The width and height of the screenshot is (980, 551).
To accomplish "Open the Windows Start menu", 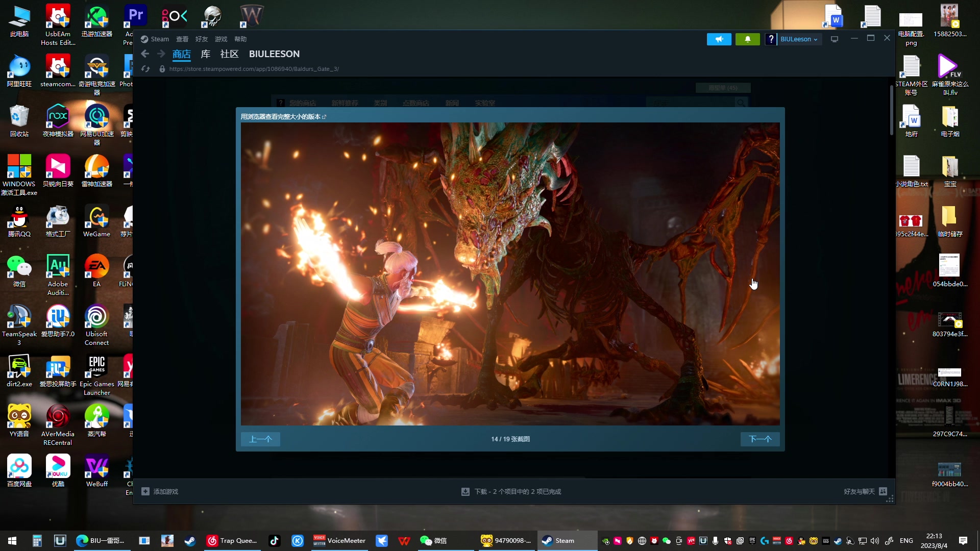I will (x=12, y=541).
